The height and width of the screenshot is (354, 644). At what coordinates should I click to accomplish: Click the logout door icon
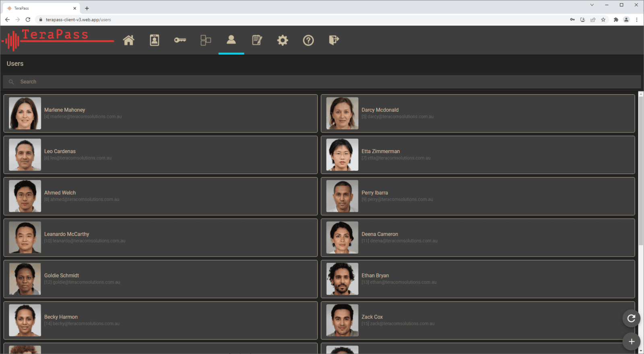[334, 40]
